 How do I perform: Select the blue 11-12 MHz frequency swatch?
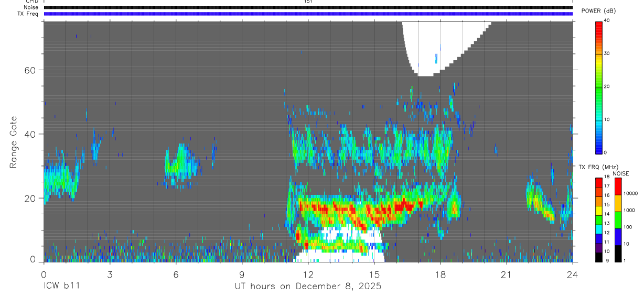[x=599, y=239]
